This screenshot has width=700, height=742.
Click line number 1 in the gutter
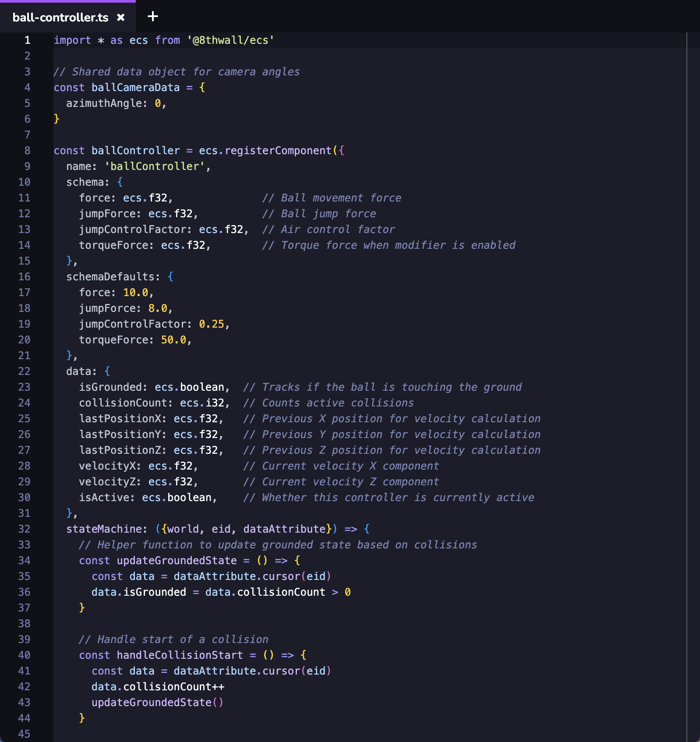(x=27, y=40)
